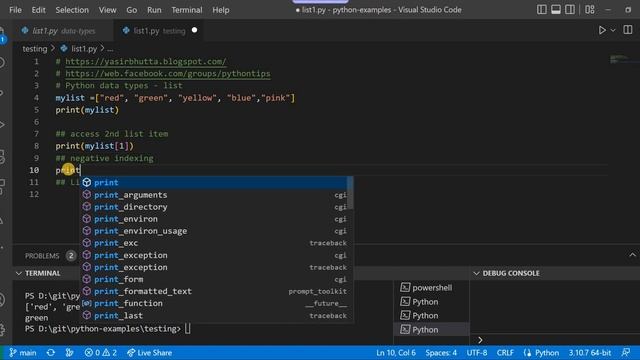This screenshot has width=640, height=360.
Task: Toggle bottom panel layout icon
Action: click(x=556, y=9)
